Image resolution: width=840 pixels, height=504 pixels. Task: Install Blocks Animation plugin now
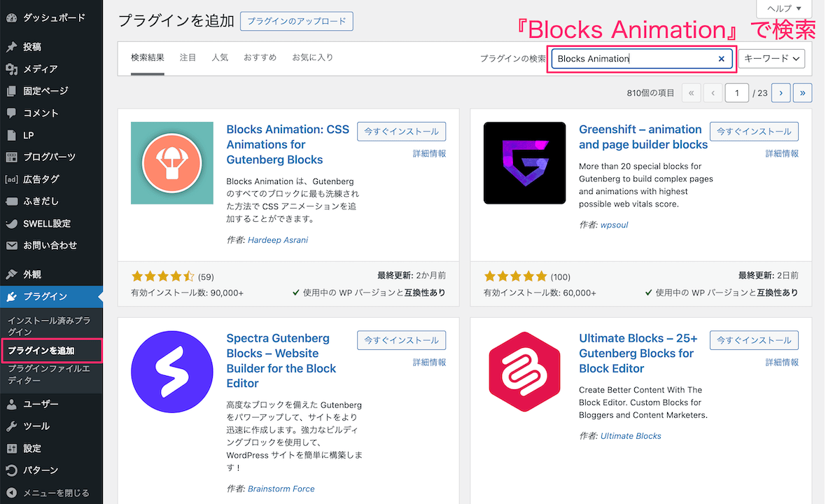tap(401, 132)
